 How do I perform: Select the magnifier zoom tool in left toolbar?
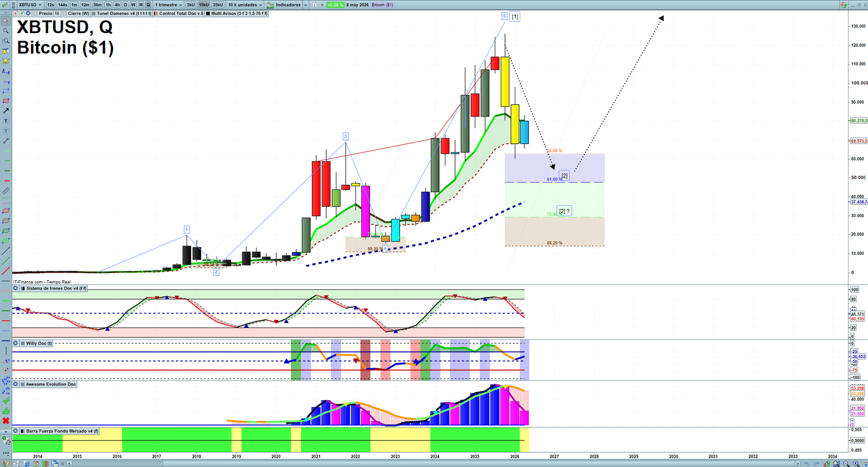coord(5,31)
